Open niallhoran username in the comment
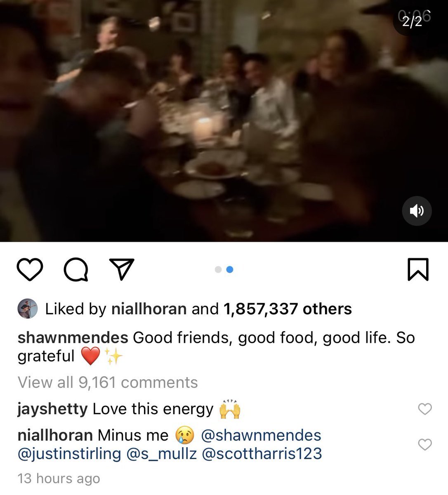Screen dimensions: 448x495 click(x=55, y=435)
